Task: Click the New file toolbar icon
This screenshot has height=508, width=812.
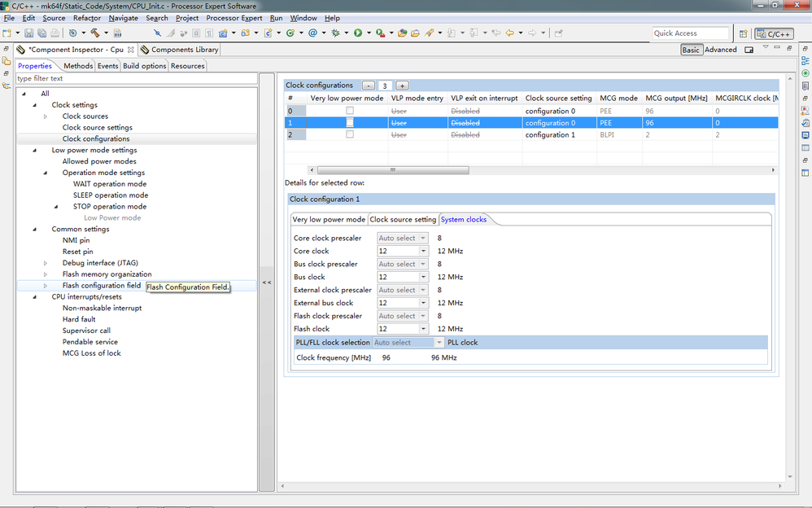Action: (7, 33)
